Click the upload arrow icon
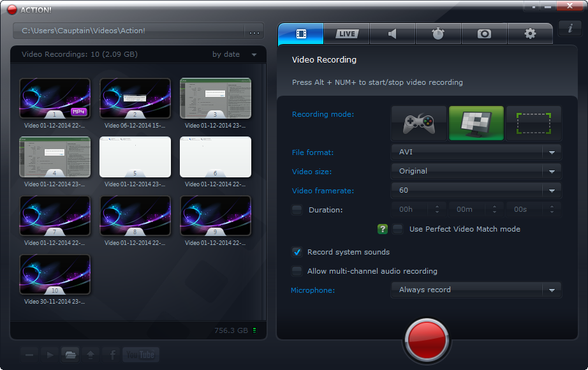This screenshot has width=588, height=370. [91, 355]
